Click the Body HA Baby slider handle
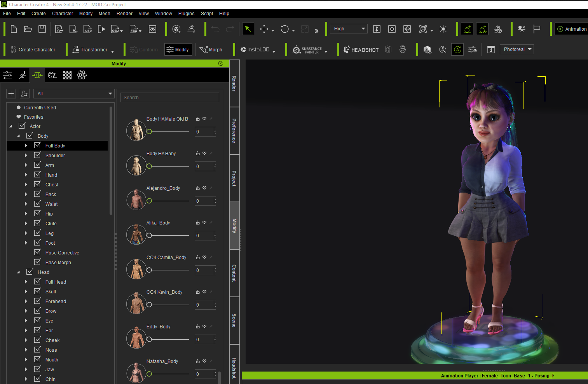Viewport: 588px width, 384px height. pyautogui.click(x=149, y=166)
